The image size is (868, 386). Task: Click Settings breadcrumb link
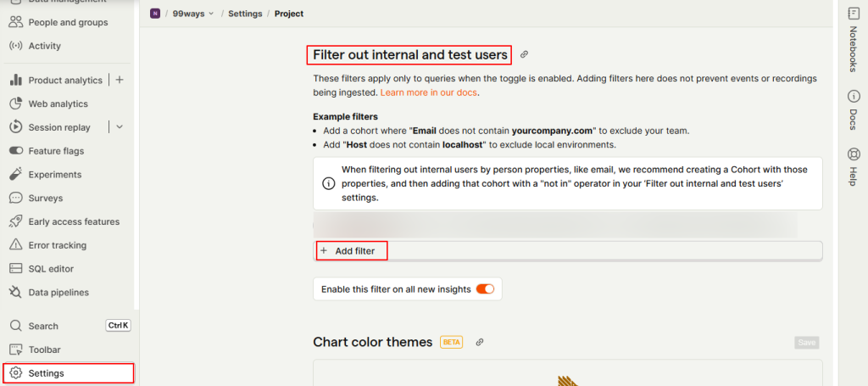coord(245,14)
